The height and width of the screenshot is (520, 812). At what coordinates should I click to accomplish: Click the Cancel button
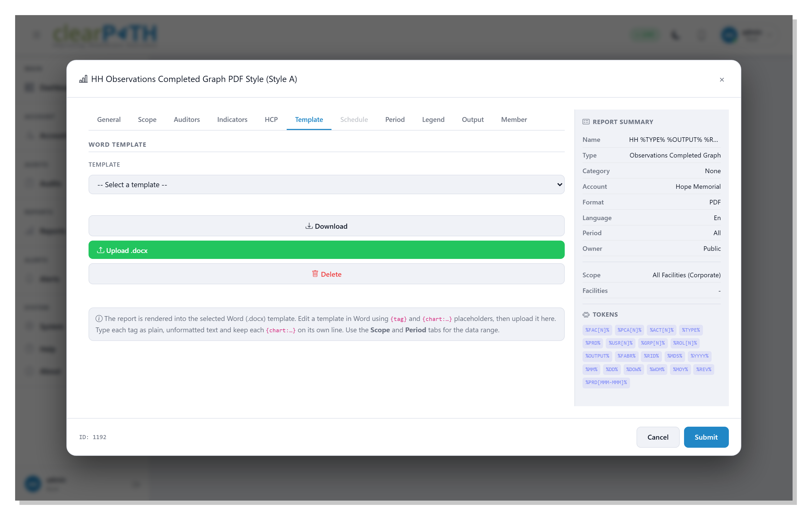coord(658,437)
